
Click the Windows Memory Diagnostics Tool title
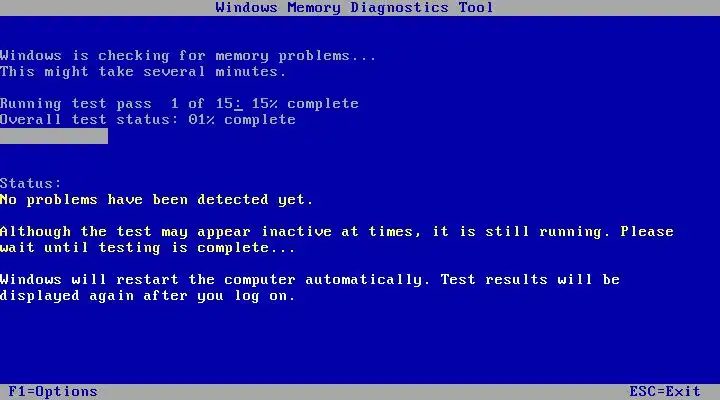tap(354, 8)
